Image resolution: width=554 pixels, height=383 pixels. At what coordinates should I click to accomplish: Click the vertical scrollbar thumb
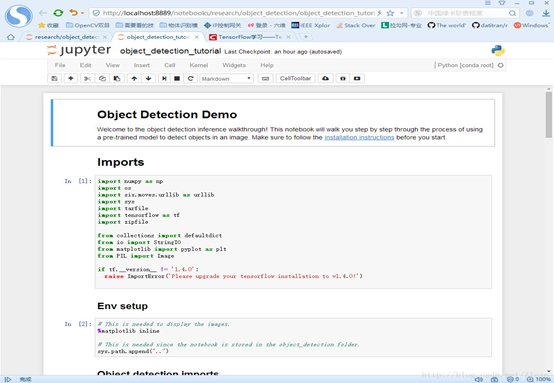pyautogui.click(x=549, y=115)
